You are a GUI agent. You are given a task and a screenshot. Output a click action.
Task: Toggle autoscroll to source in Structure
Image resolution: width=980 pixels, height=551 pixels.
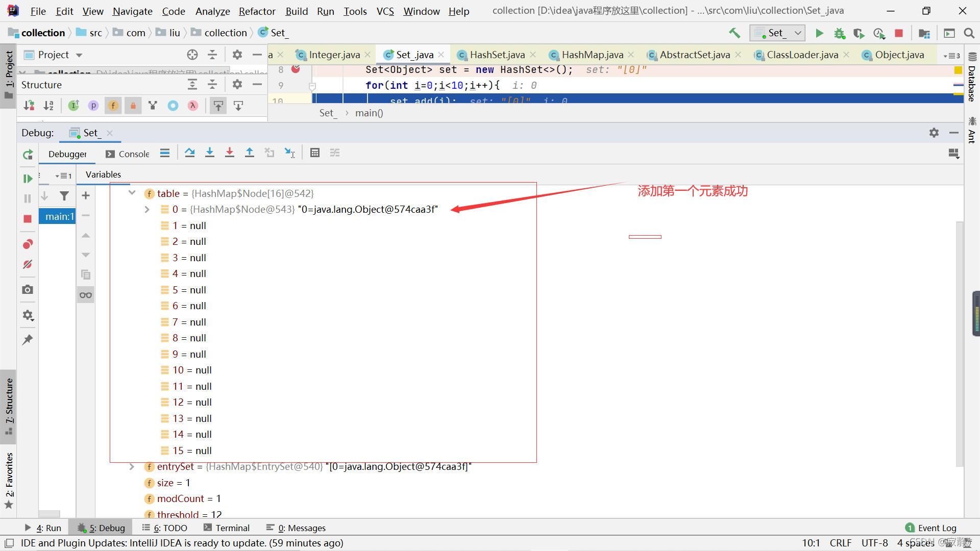pyautogui.click(x=218, y=106)
